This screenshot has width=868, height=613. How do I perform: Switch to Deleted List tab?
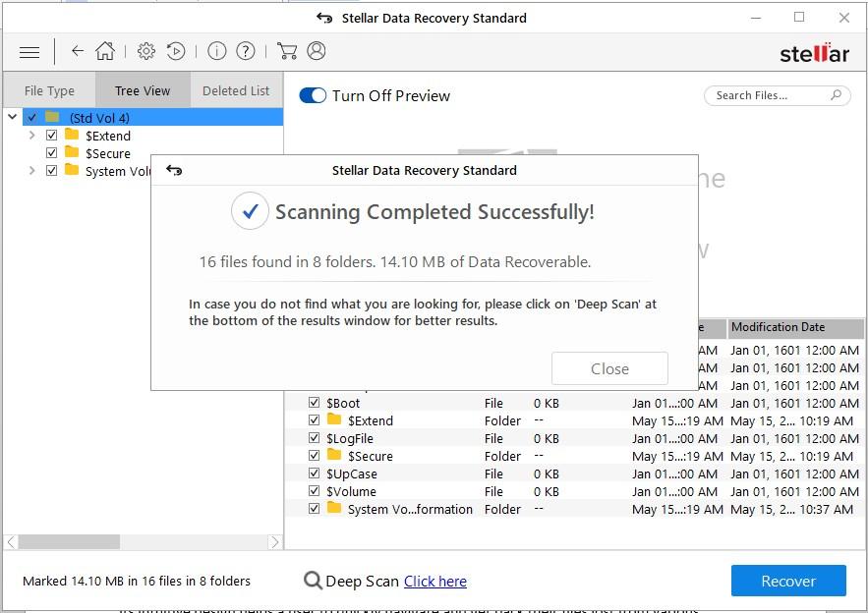[236, 90]
